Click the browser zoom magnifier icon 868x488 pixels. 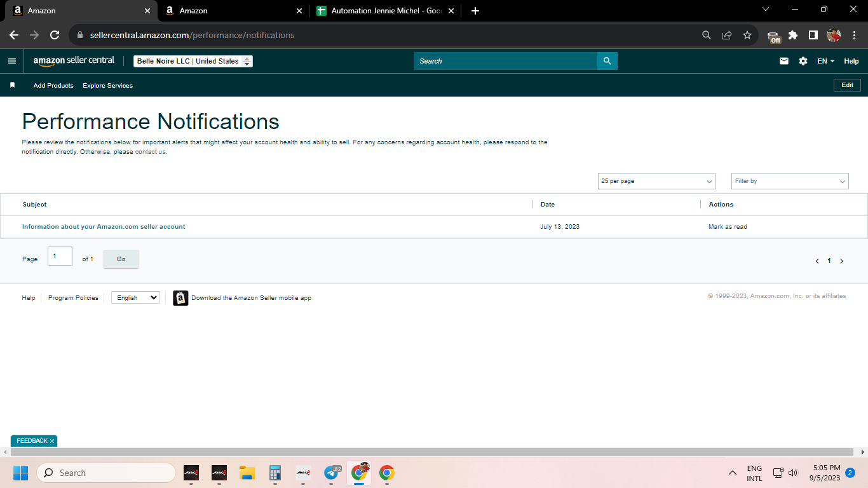point(707,35)
